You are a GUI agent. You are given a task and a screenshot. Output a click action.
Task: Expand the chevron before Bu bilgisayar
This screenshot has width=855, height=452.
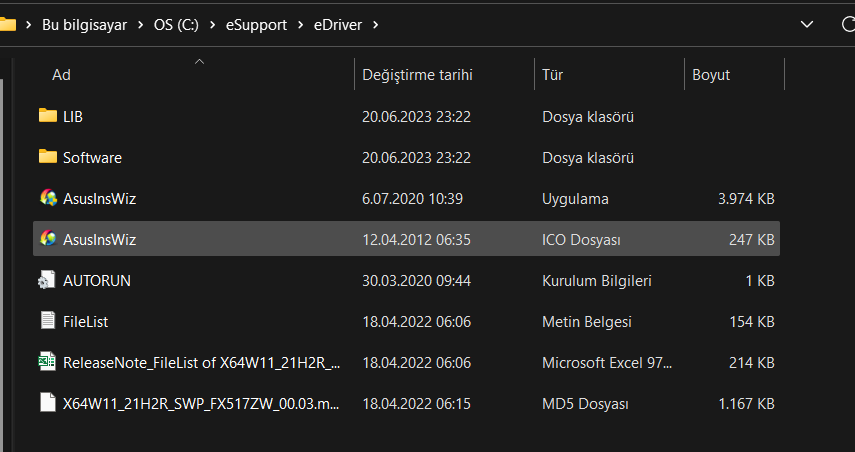click(29, 25)
